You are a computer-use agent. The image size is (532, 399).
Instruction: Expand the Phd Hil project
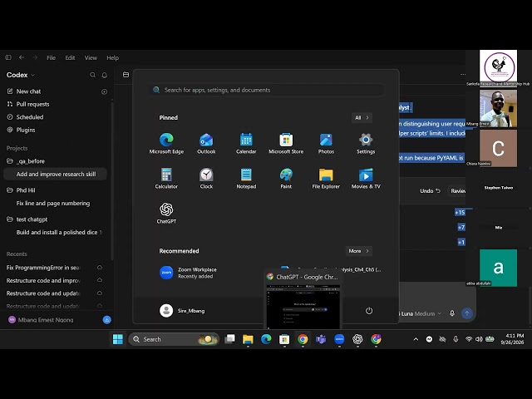coord(26,190)
